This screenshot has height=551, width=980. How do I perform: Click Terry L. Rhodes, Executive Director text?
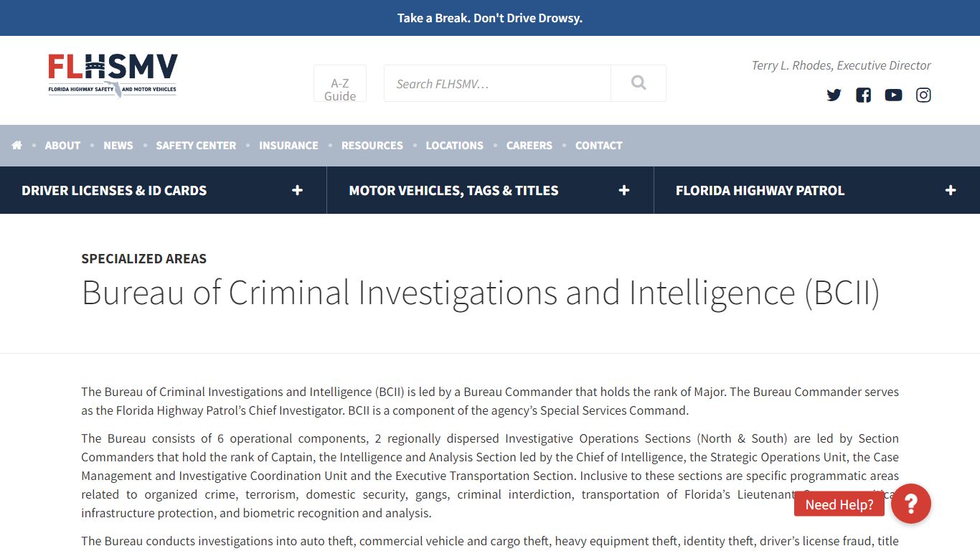(x=841, y=65)
